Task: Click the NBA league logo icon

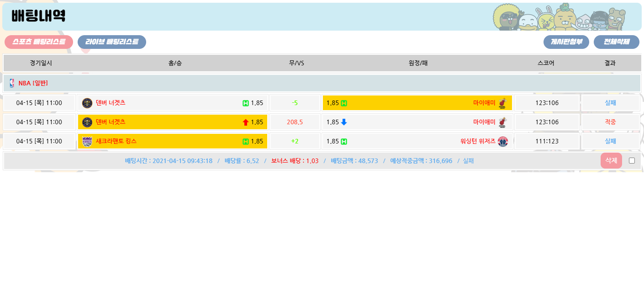Action: (12, 83)
